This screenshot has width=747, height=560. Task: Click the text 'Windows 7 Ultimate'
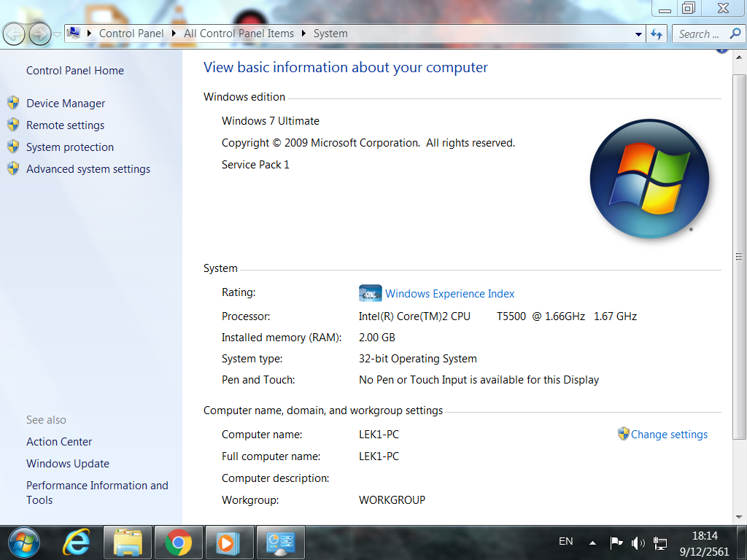[x=270, y=121]
